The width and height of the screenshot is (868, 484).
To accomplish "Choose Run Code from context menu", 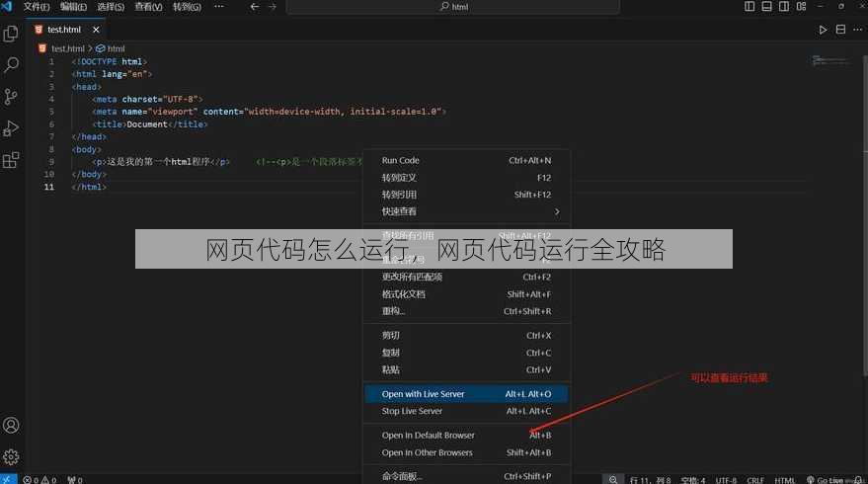I will [x=466, y=161].
